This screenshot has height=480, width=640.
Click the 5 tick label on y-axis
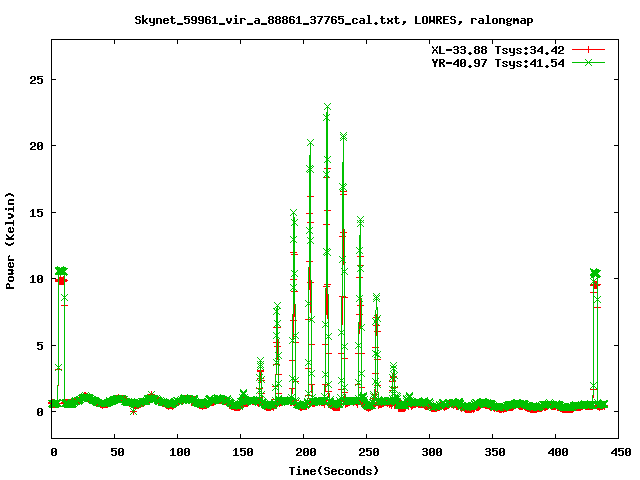tap(41, 345)
